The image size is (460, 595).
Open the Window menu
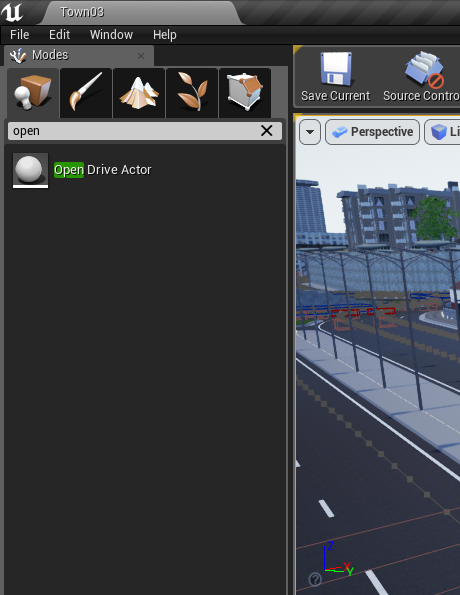[x=111, y=35]
